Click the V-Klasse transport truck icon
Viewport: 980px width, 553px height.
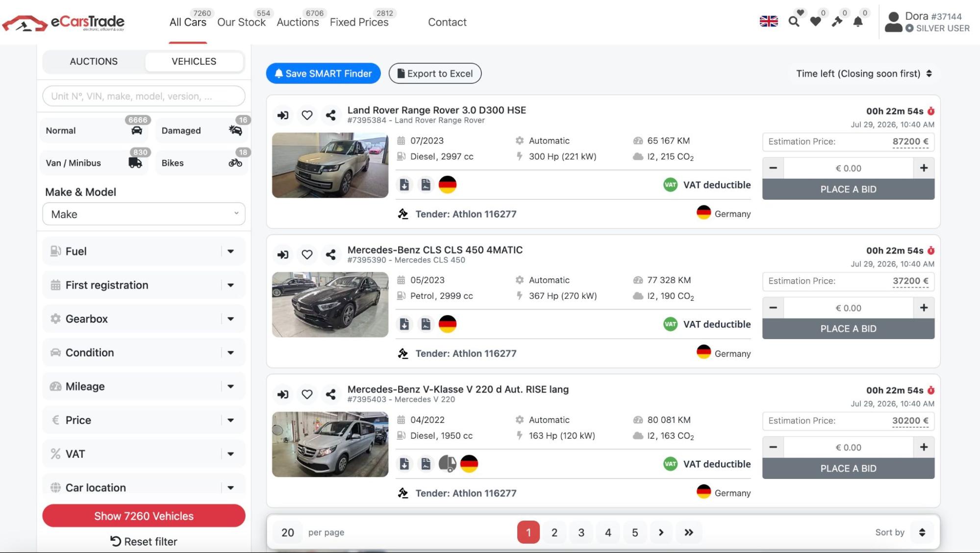tap(447, 464)
